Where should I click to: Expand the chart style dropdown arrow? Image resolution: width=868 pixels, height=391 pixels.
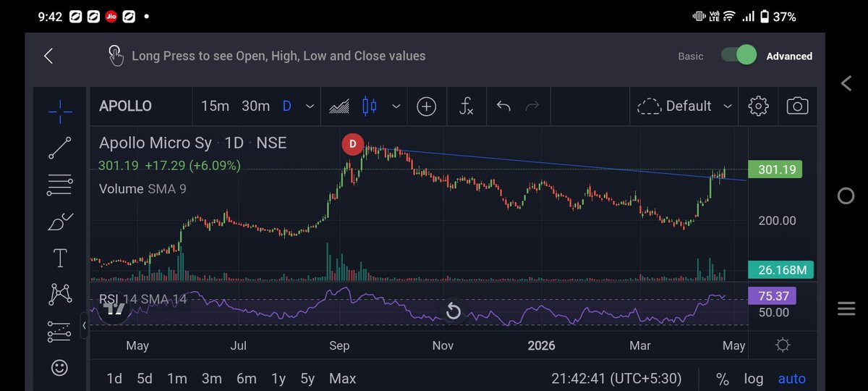[x=396, y=106]
